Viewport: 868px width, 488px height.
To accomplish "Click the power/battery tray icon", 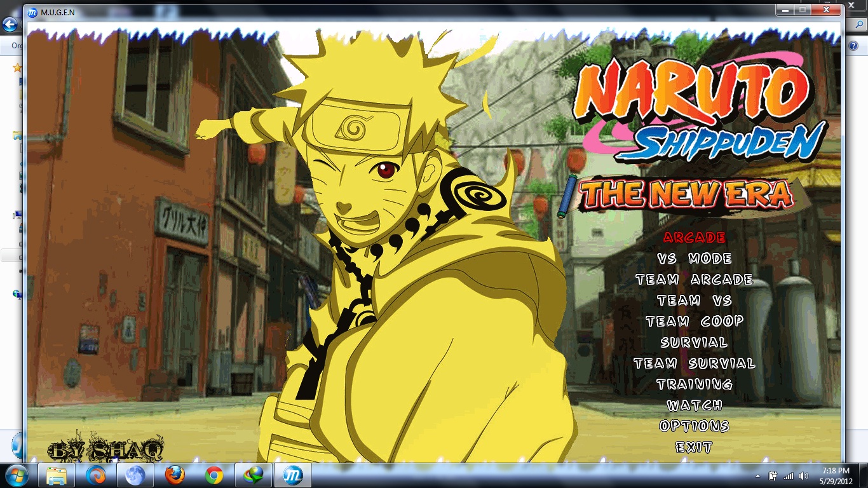I will [773, 476].
